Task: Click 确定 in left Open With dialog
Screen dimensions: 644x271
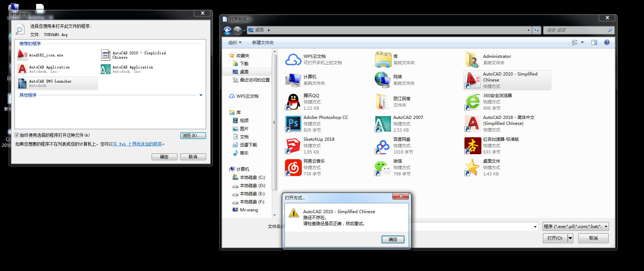Action: [164, 157]
